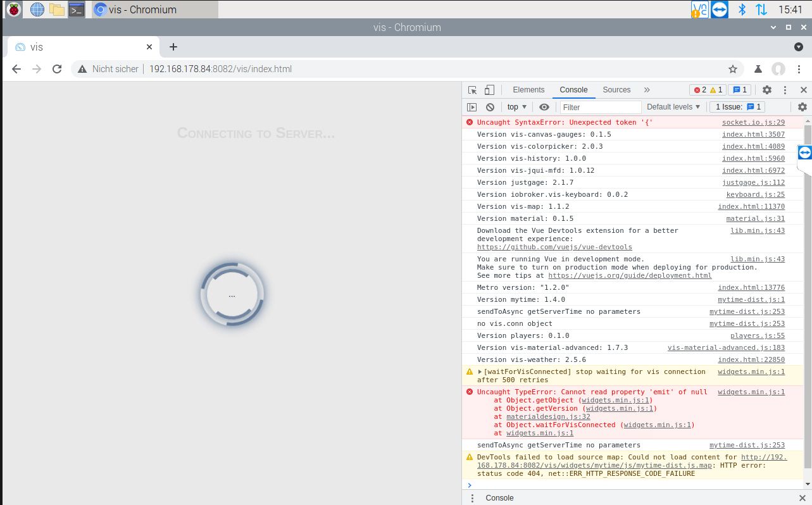This screenshot has height=505, width=812.
Task: Open the Default levels dropdown
Action: click(x=673, y=107)
